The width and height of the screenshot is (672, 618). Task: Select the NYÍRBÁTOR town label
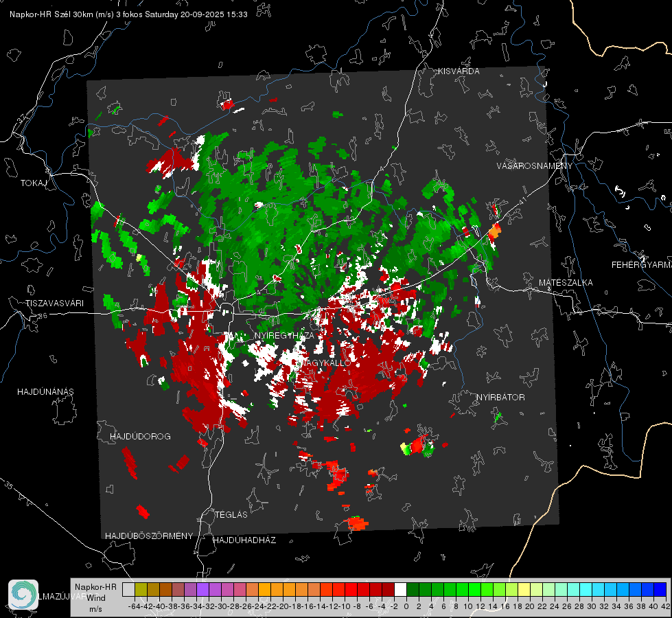pos(500,398)
